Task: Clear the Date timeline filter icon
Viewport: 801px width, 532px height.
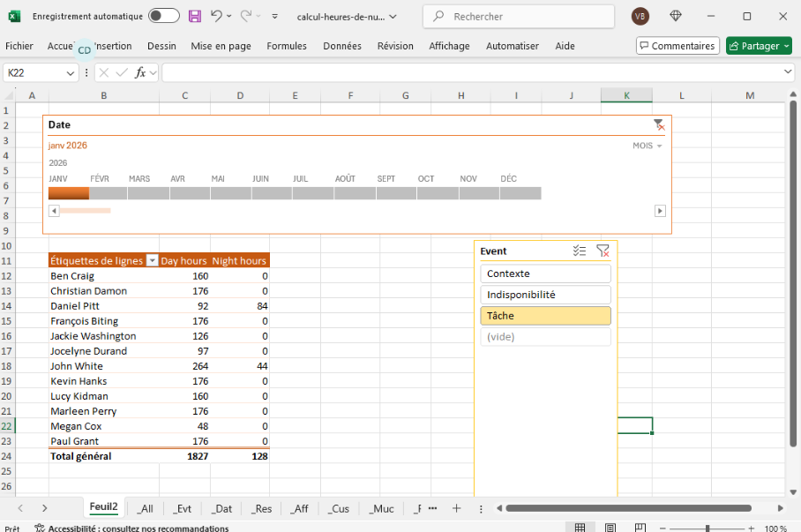Action: 658,125
